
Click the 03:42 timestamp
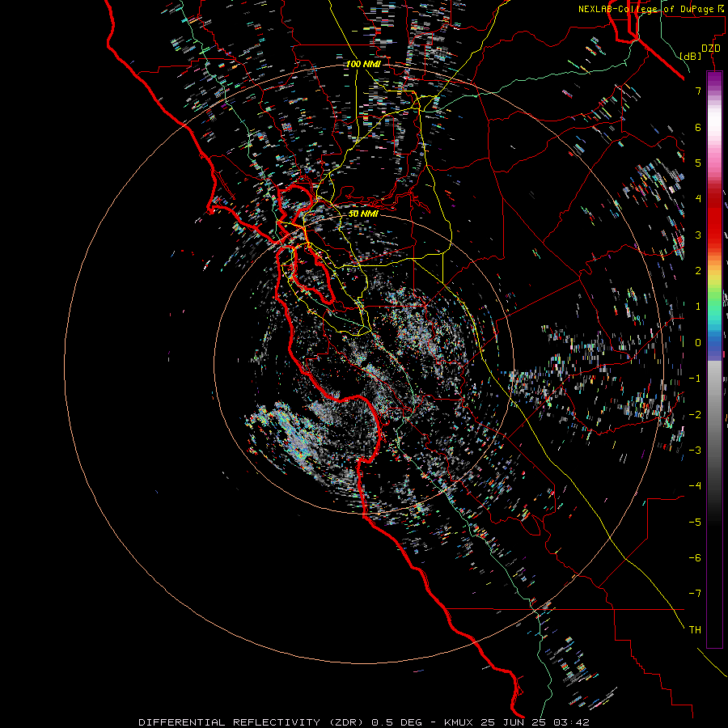[x=572, y=722]
